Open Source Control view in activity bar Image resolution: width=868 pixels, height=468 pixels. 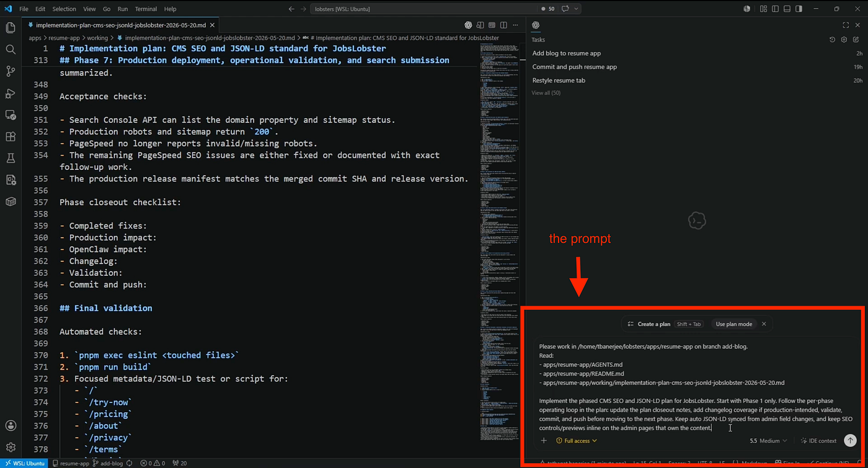(11, 71)
